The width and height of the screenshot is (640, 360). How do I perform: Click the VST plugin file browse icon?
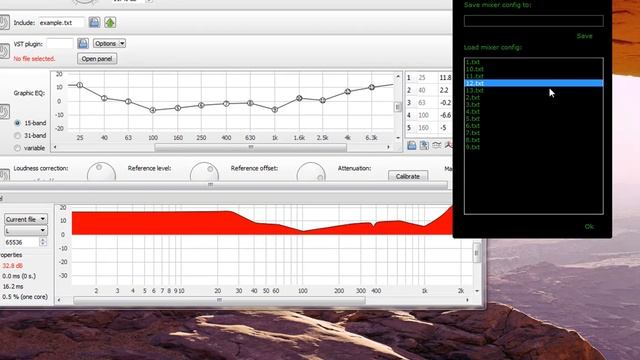coord(83,43)
